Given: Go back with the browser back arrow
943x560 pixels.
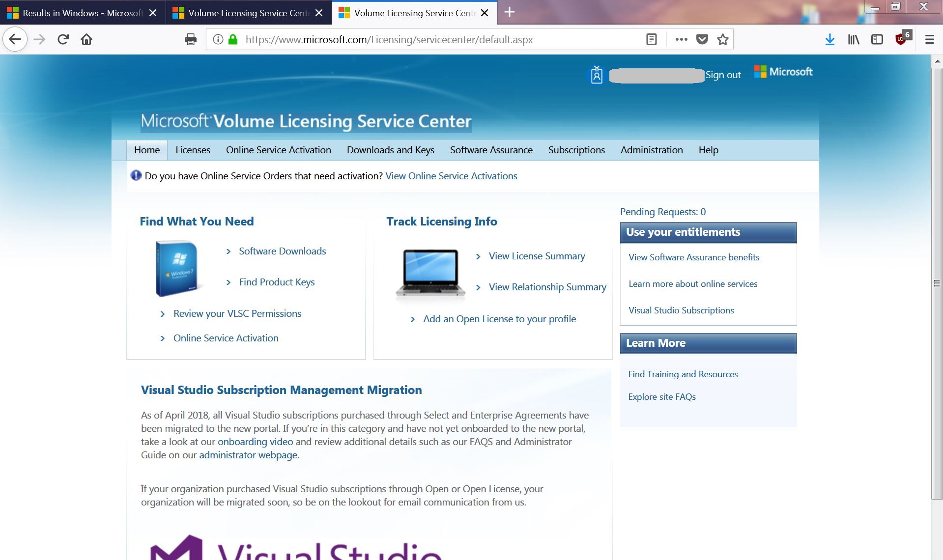Looking at the screenshot, I should 15,39.
